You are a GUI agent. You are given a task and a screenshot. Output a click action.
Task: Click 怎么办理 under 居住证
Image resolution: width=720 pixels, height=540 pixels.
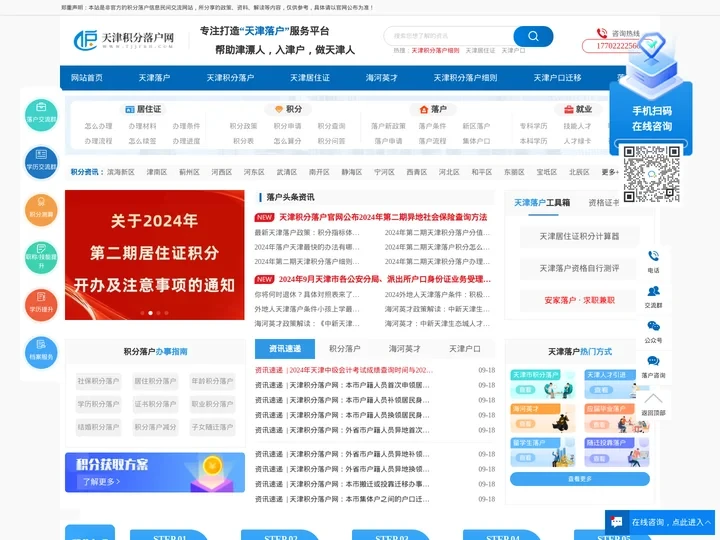(x=98, y=126)
